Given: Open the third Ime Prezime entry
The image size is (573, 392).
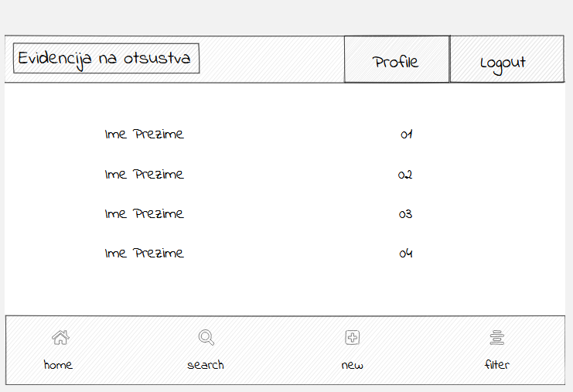Looking at the screenshot, I should [x=145, y=213].
